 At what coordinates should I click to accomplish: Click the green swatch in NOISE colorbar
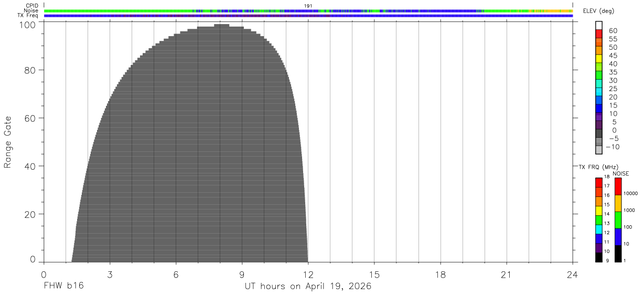click(x=618, y=220)
